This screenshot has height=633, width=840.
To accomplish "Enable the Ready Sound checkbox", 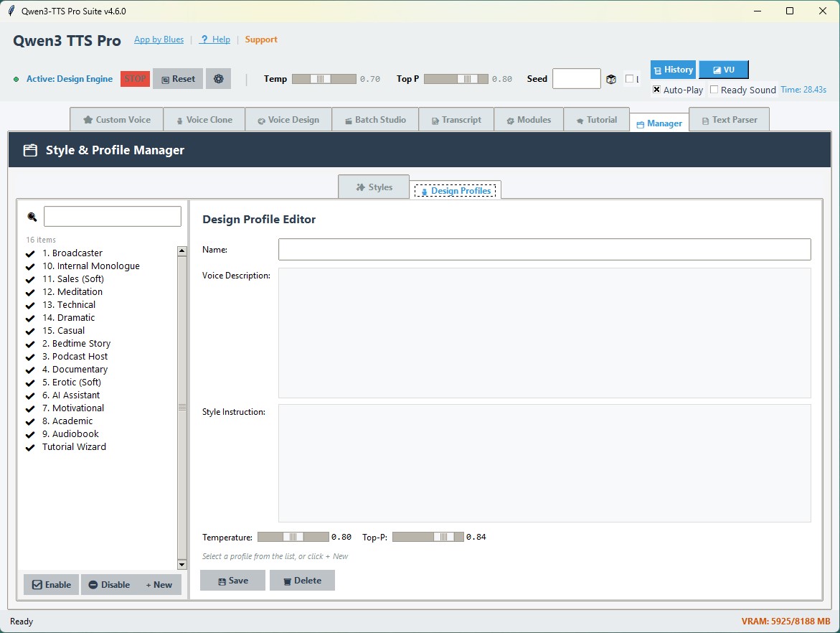I will [714, 90].
